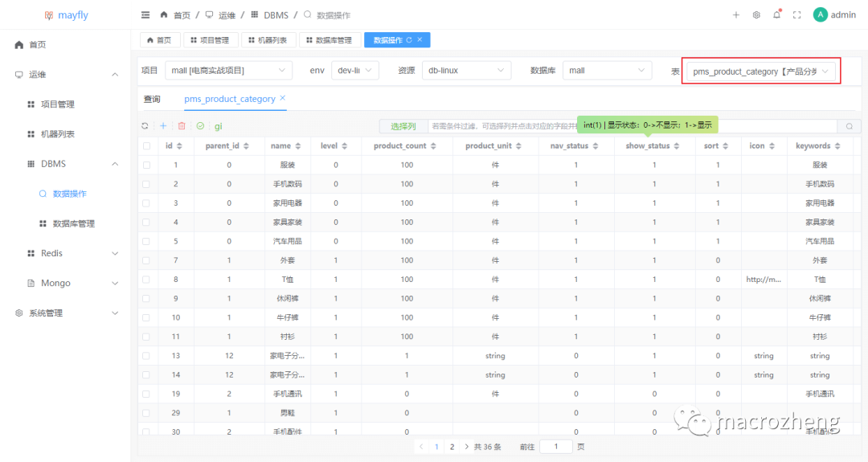The height and width of the screenshot is (462, 868).
Task: Click the green commit check icon
Action: [x=200, y=126]
